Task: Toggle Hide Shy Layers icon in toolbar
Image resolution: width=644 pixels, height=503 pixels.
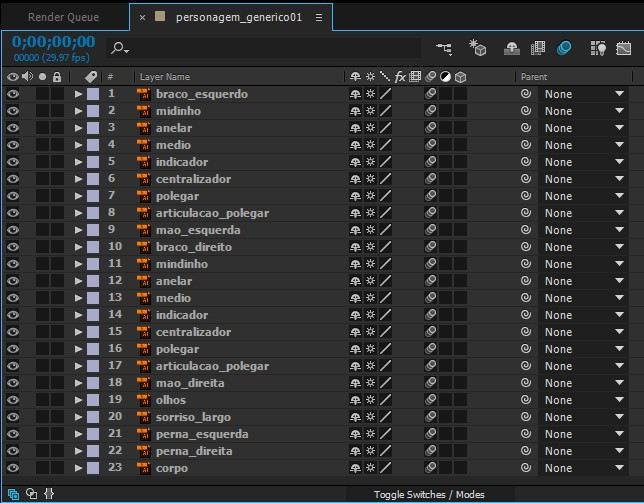Action: pyautogui.click(x=512, y=48)
